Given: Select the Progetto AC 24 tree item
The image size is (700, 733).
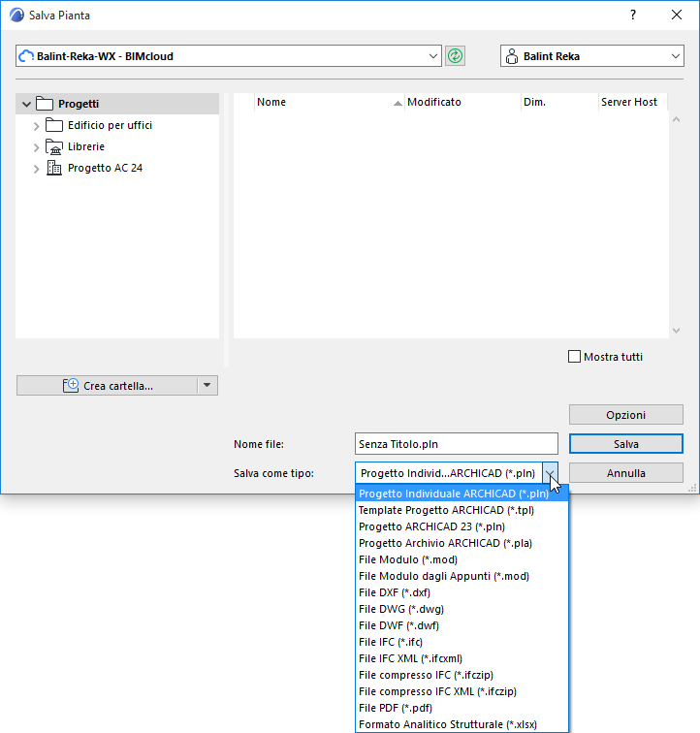Looking at the screenshot, I should click(105, 168).
